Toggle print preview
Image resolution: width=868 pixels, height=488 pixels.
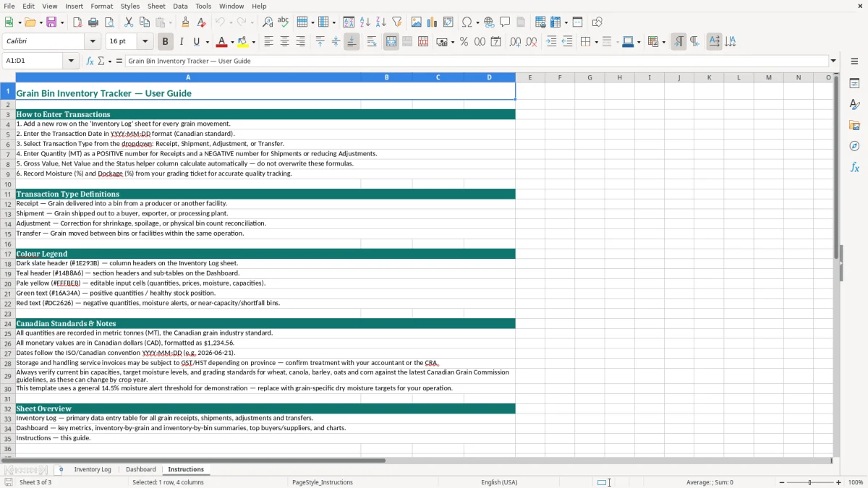point(109,22)
